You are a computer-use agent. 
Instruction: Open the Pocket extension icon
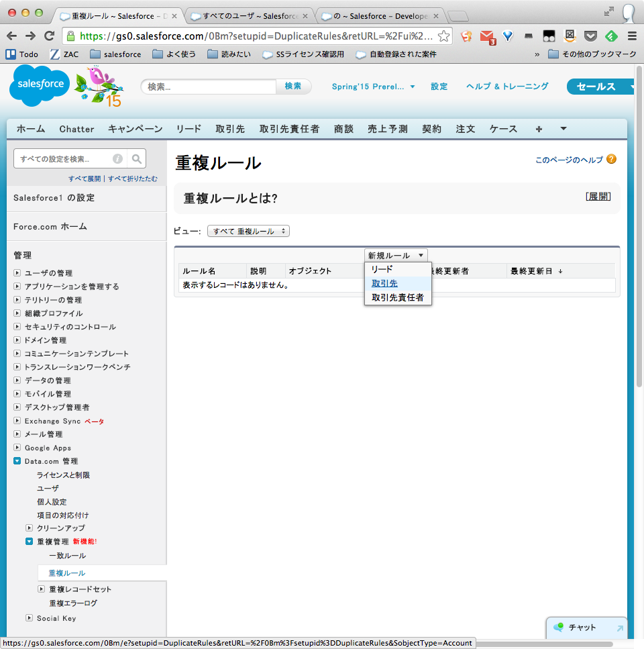590,36
